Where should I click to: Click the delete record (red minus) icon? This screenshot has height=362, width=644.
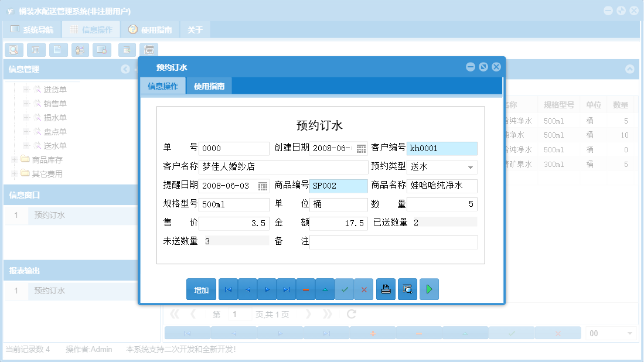click(x=305, y=289)
